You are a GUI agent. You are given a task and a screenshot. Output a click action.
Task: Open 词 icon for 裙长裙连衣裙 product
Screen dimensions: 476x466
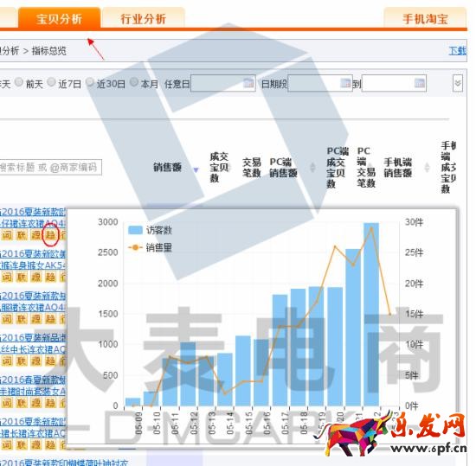(x=7, y=444)
